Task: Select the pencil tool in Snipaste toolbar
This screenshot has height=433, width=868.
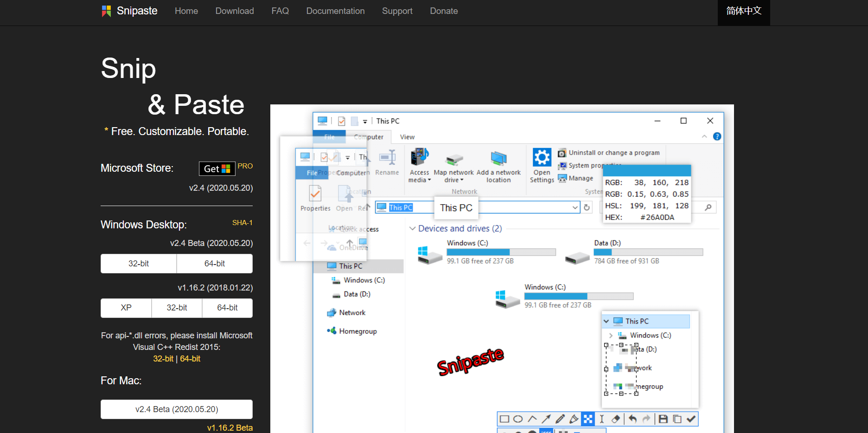Action: [560, 419]
